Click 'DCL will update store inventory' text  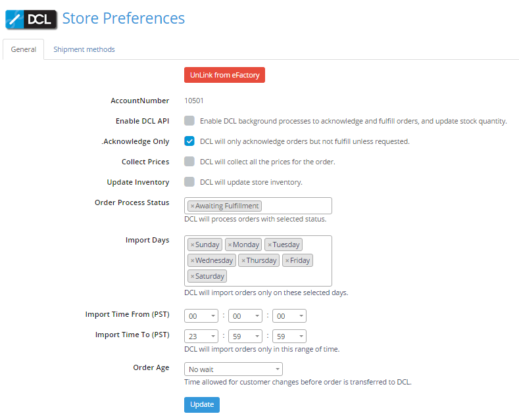(x=251, y=182)
